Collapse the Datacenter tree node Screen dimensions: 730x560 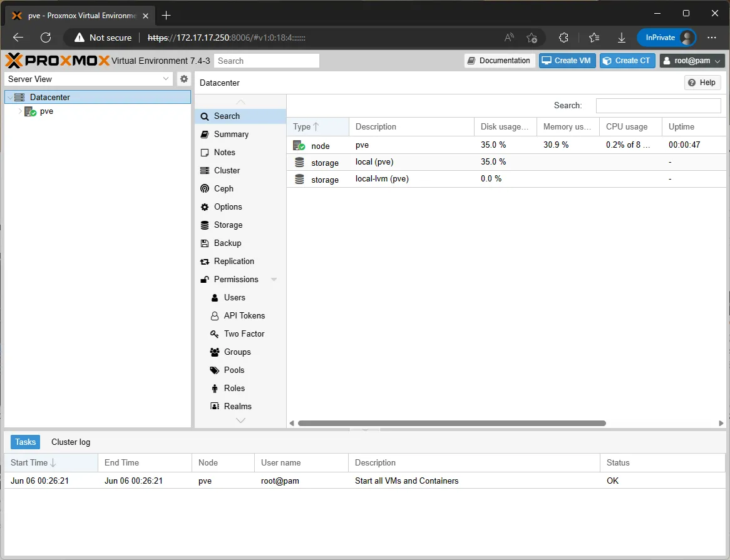pyautogui.click(x=10, y=97)
